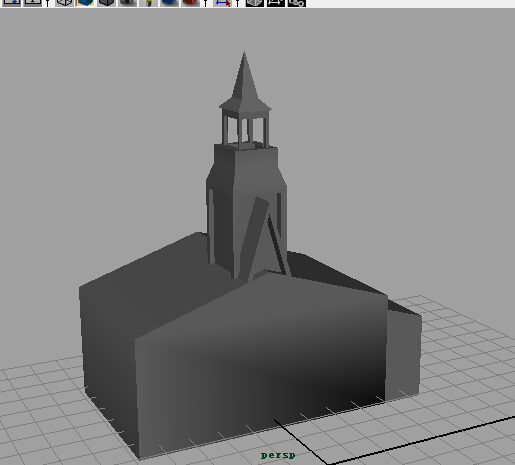Viewport: 515px width, 465px height.
Task: Select the pointed spire roof of the tower
Action: pyautogui.click(x=245, y=82)
